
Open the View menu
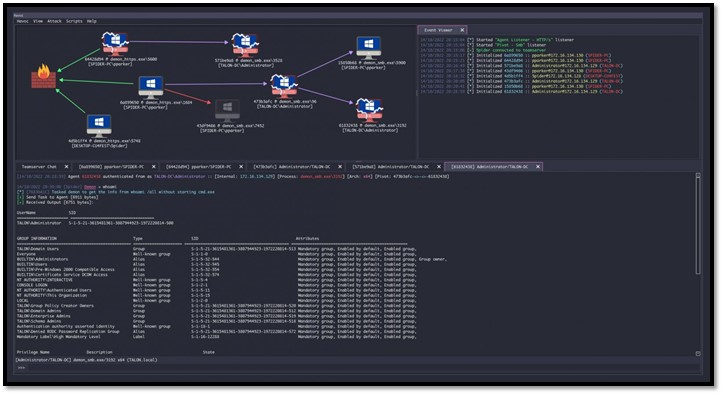coord(38,21)
